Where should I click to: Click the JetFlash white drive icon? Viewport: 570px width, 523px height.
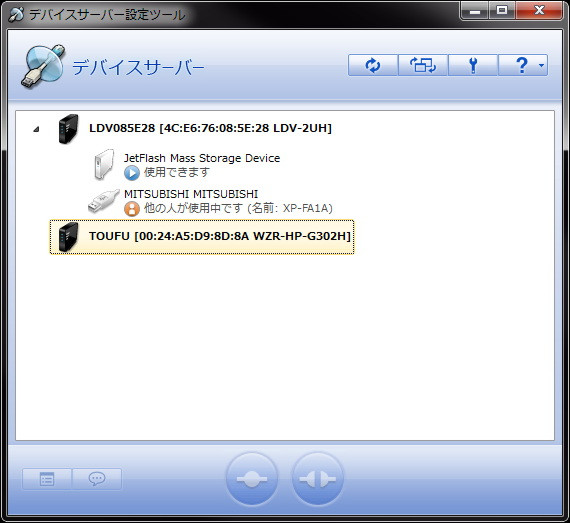tap(104, 164)
